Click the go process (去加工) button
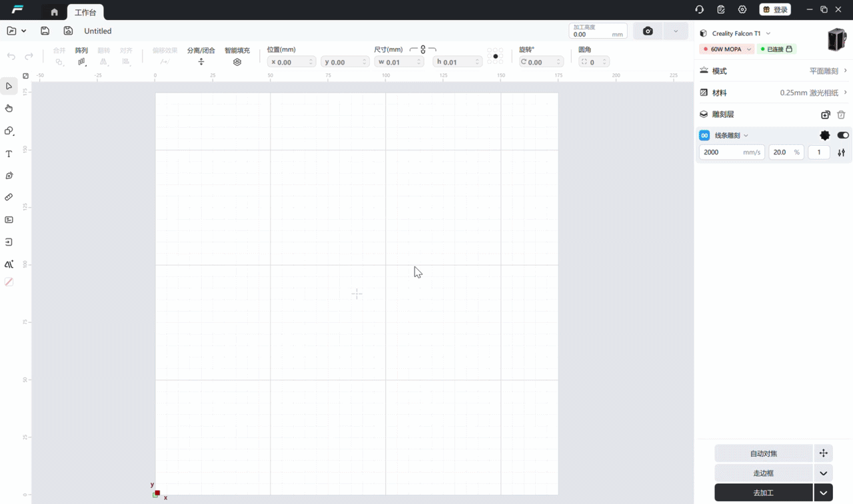 (x=764, y=493)
